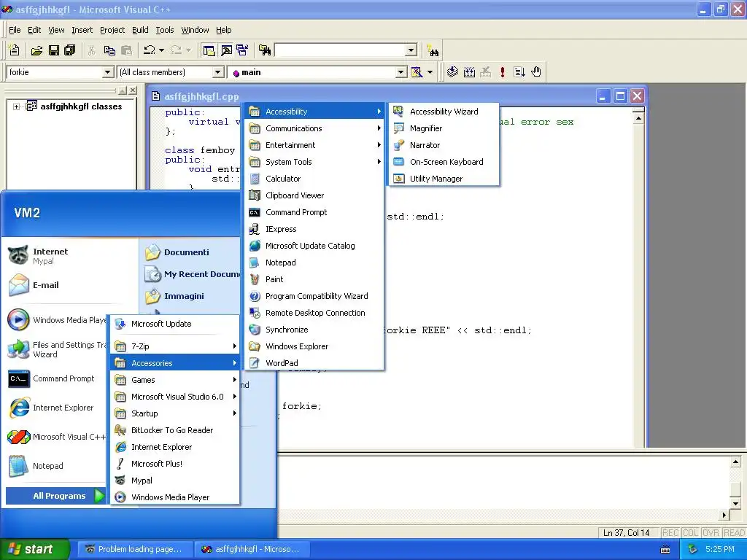Open the Build menu
Image resolution: width=747 pixels, height=560 pixels.
pos(140,30)
